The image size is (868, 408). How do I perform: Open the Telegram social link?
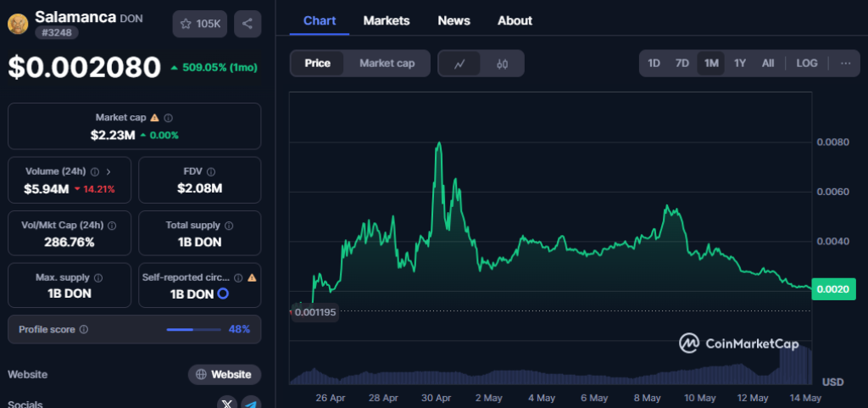251,404
